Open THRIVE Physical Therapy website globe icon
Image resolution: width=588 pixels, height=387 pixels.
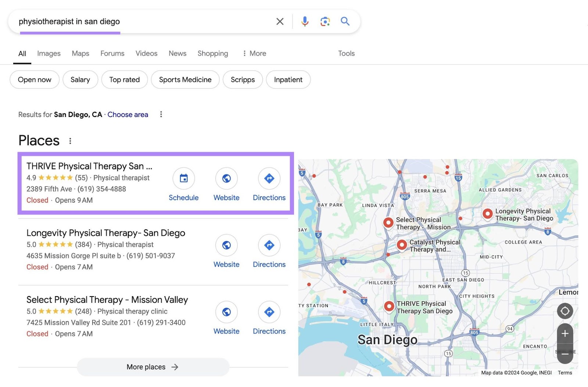click(226, 178)
